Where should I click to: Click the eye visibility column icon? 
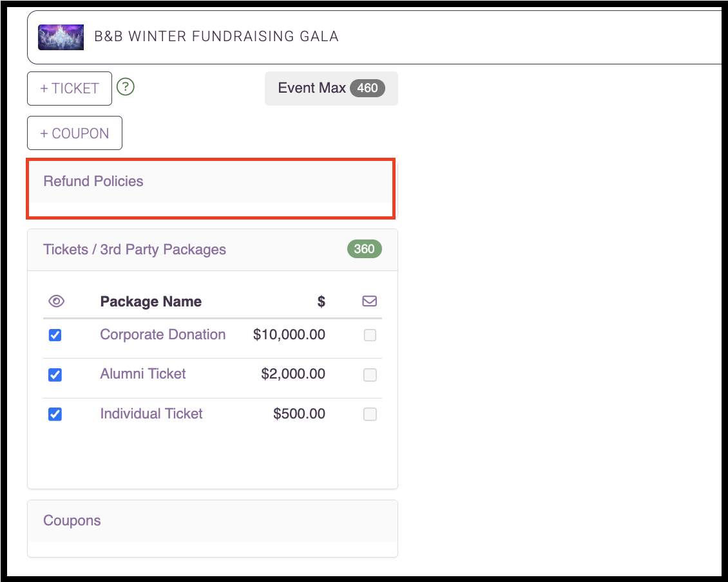56,301
